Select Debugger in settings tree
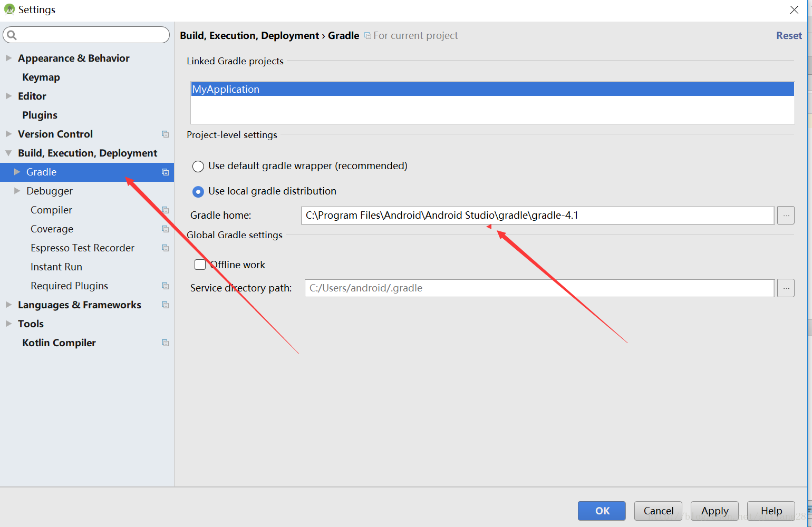Image resolution: width=812 pixels, height=527 pixels. click(50, 191)
